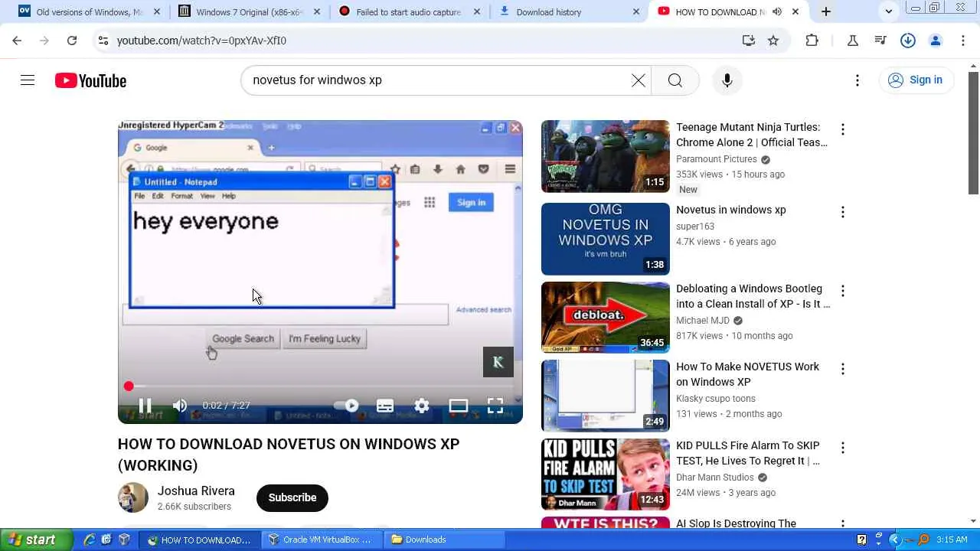
Task: Open Joshua Rivera channel name link
Action: pyautogui.click(x=196, y=491)
